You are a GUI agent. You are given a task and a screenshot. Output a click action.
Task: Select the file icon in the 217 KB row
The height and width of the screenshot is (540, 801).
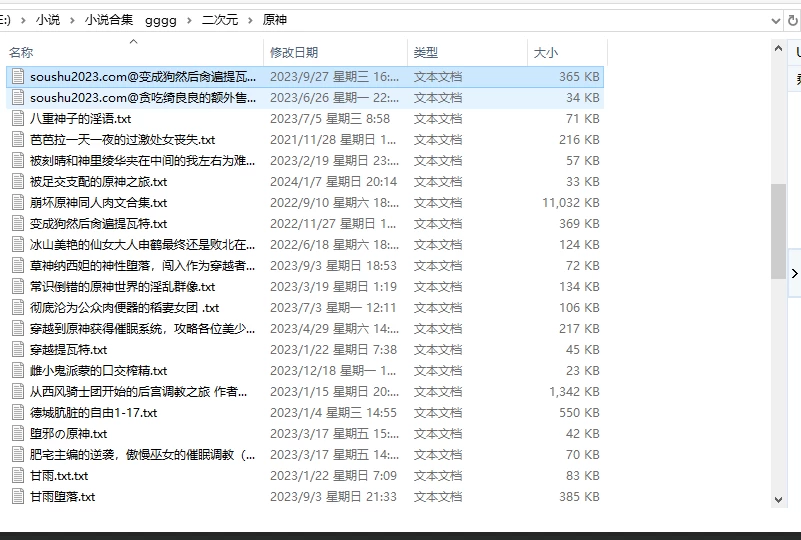pos(18,328)
